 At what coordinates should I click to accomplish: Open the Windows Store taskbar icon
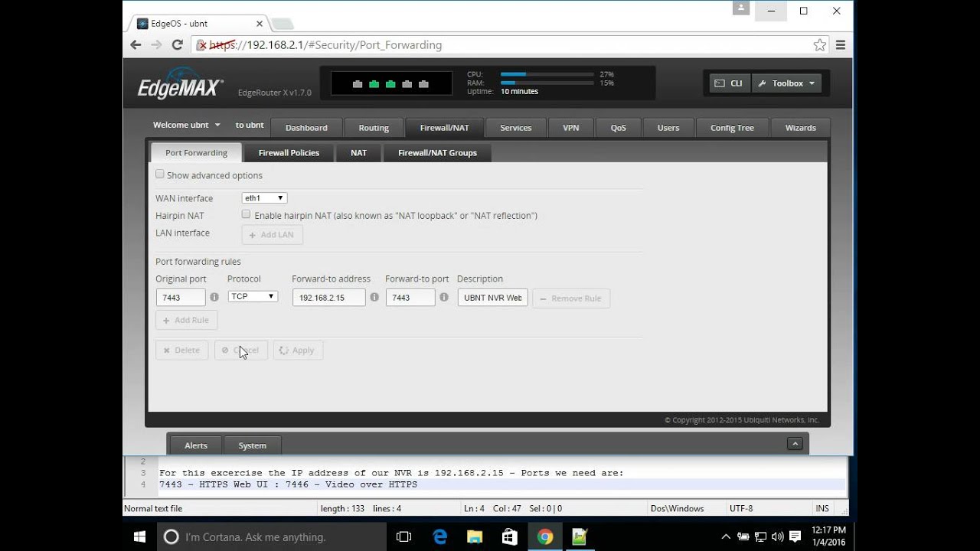pos(510,536)
